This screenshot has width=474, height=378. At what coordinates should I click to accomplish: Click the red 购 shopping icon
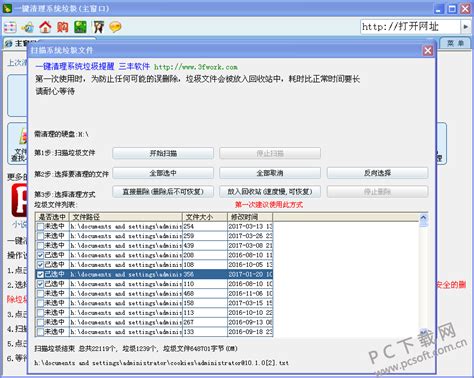click(63, 27)
